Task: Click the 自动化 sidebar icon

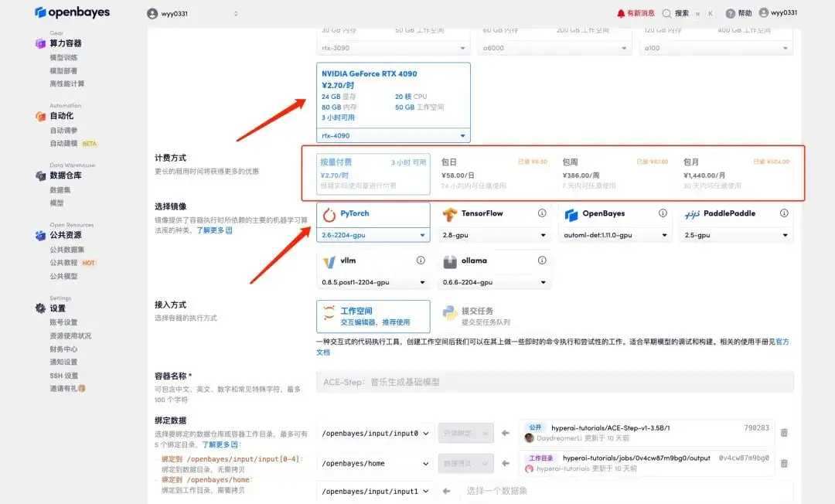Action: click(x=40, y=115)
